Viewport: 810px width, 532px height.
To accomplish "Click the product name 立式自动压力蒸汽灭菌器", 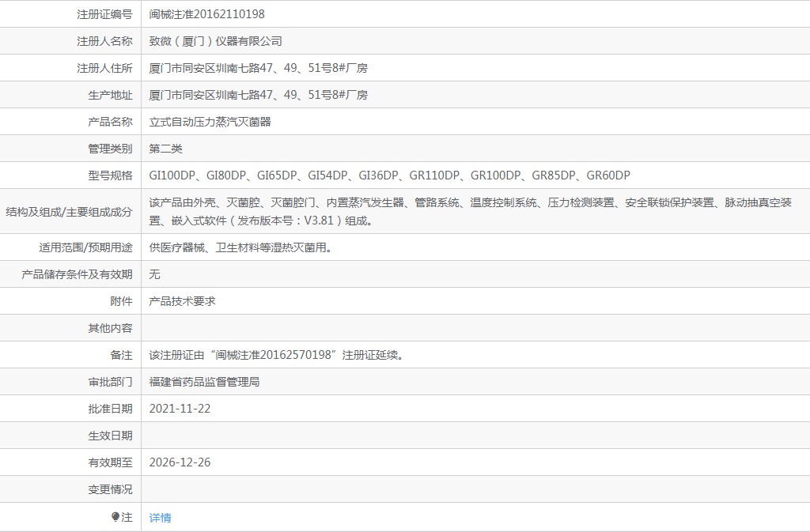I will point(210,122).
